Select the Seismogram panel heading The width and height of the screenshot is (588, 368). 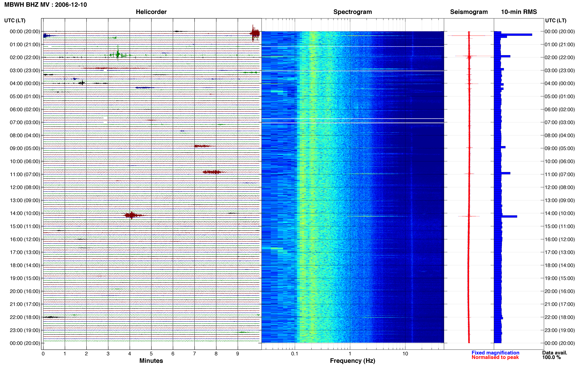coord(469,12)
